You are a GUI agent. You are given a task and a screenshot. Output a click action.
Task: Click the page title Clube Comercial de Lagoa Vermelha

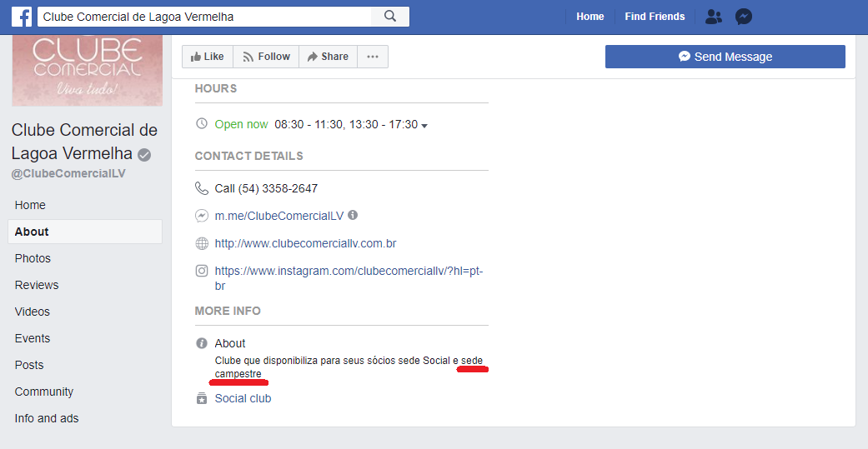pos(85,142)
